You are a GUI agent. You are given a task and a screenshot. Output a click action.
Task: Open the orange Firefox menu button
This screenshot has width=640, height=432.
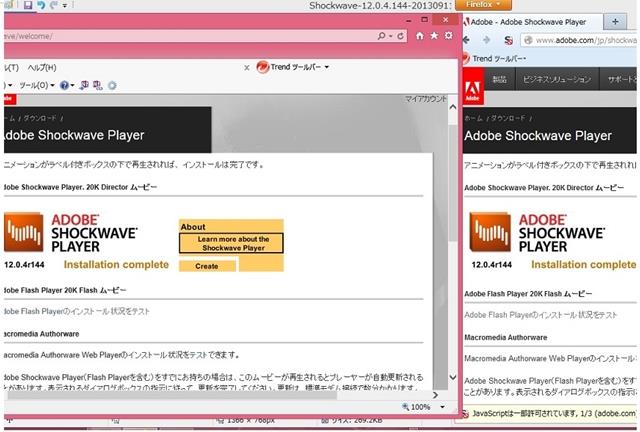[483, 4]
